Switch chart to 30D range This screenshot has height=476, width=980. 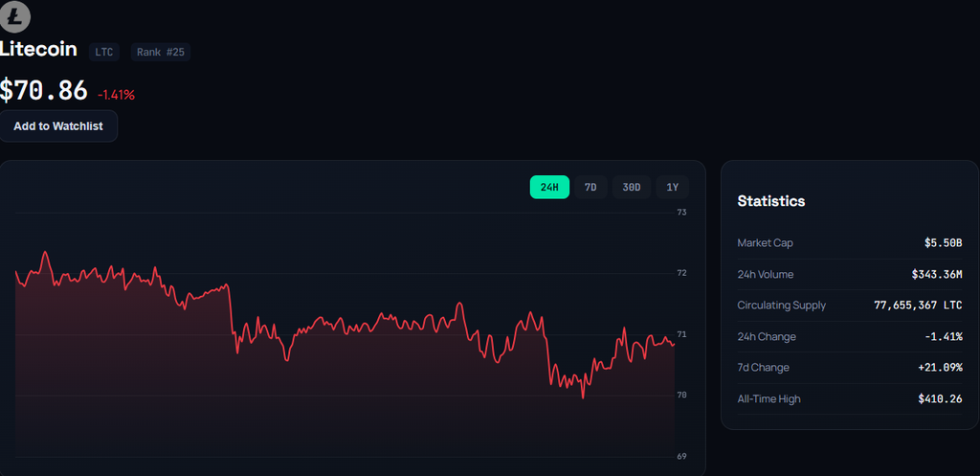[632, 187]
